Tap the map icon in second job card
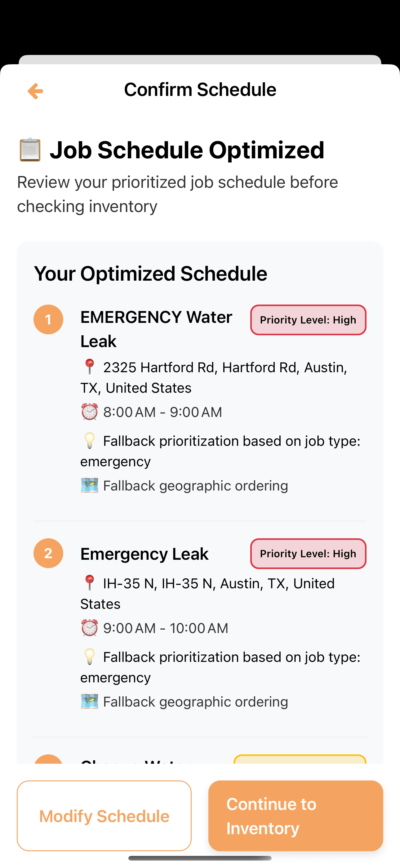The width and height of the screenshot is (400, 868). tap(90, 702)
